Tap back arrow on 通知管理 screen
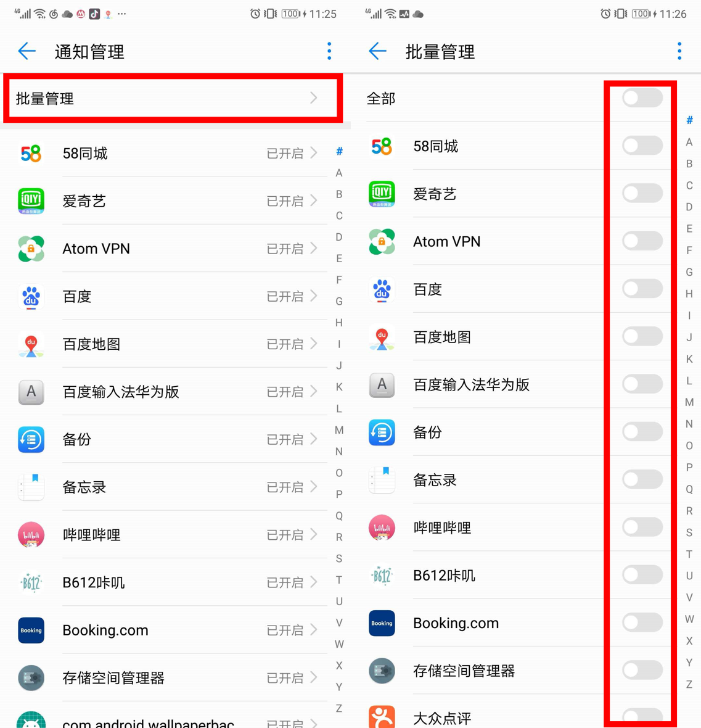The height and width of the screenshot is (728, 701). (27, 51)
